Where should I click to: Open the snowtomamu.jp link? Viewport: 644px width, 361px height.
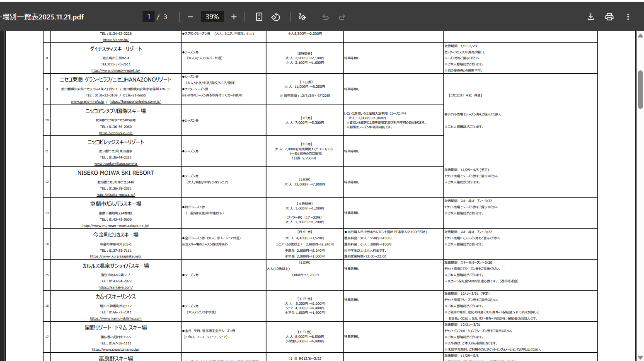[x=116, y=349]
